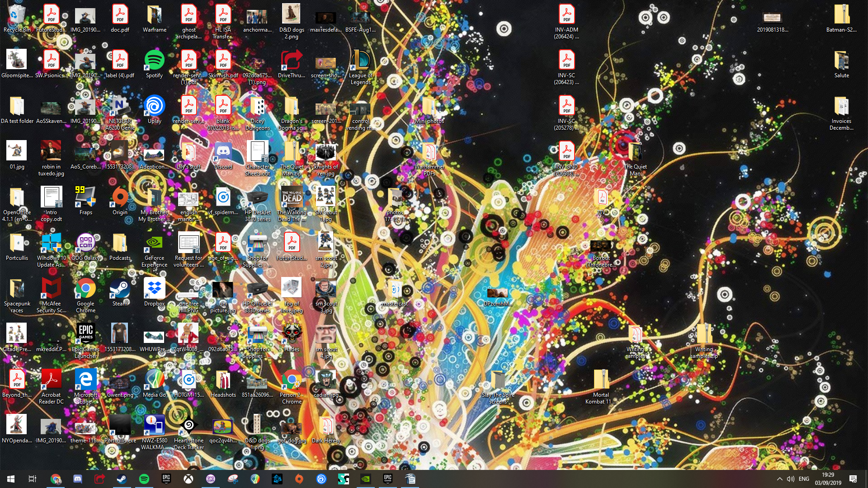Viewport: 868px width, 488px height.
Task: Open the Origin desktop shortcut
Action: [120, 201]
